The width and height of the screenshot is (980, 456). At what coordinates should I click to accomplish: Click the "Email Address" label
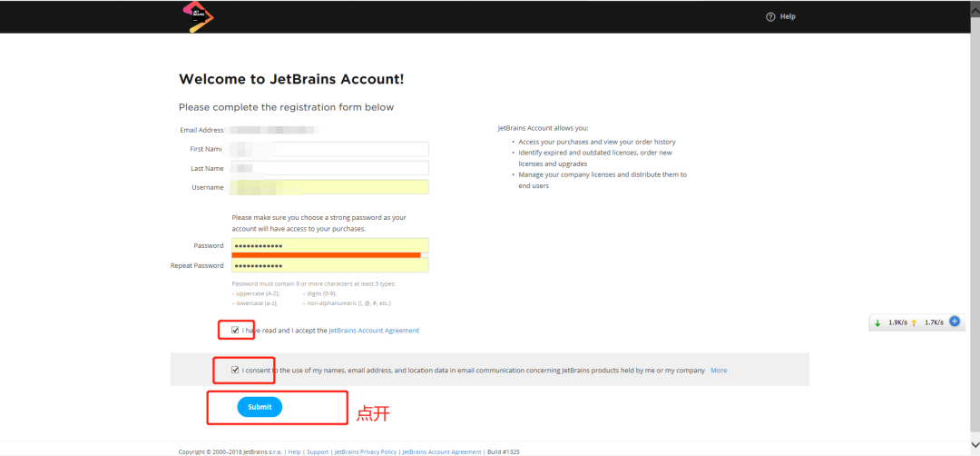tap(201, 130)
